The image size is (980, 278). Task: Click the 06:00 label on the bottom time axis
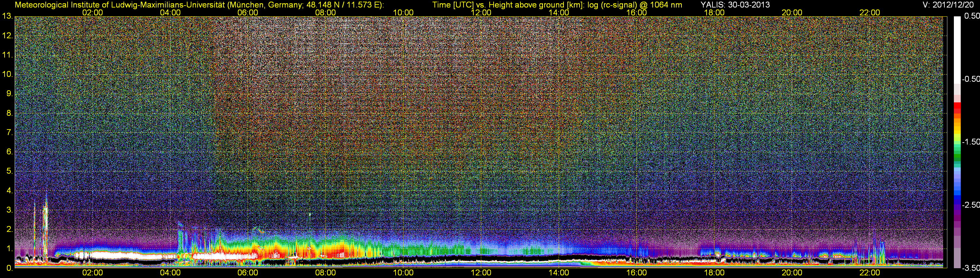[x=248, y=273]
